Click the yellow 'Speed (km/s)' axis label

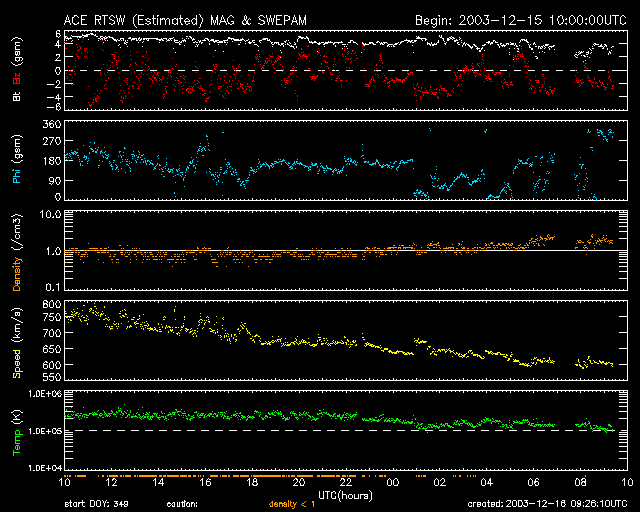pos(17,343)
